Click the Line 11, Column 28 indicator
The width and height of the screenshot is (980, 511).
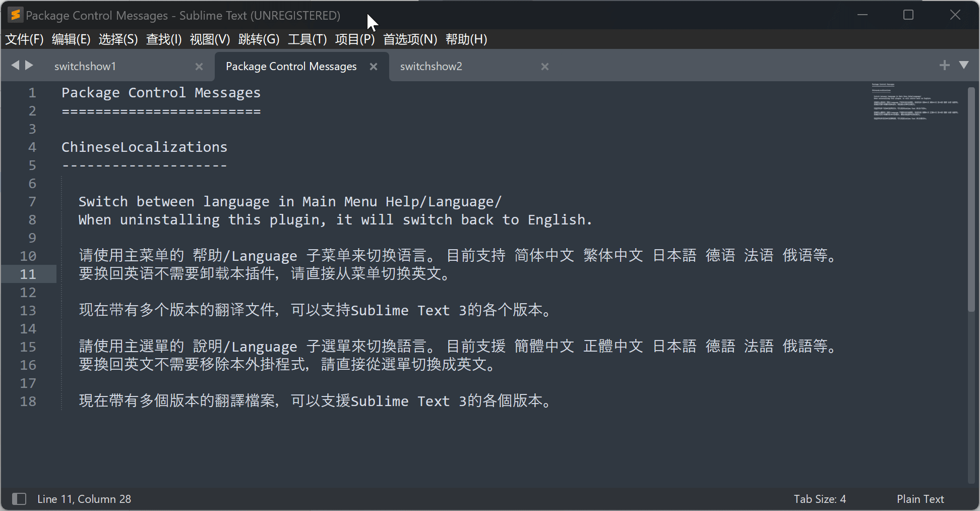pyautogui.click(x=84, y=499)
